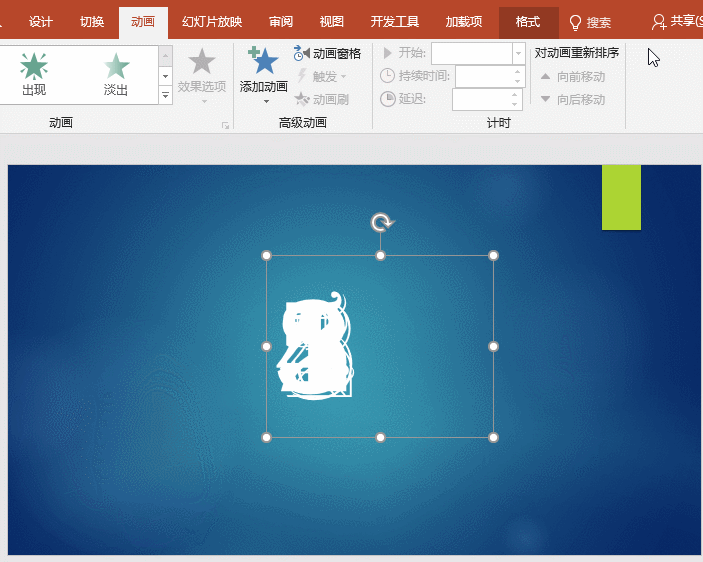This screenshot has height=562, width=703.
Task: Open the 加载项 tab
Action: (x=464, y=22)
